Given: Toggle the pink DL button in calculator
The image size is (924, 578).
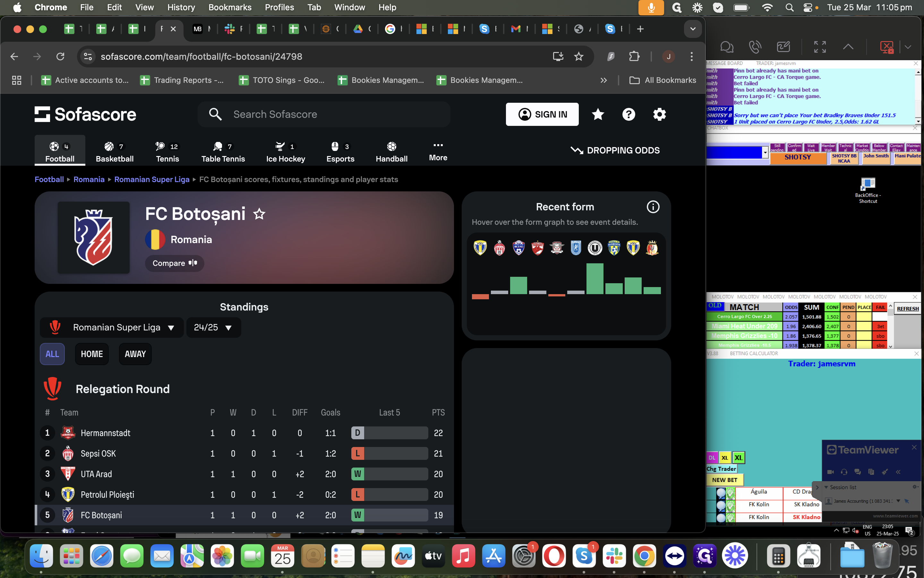Looking at the screenshot, I should (712, 458).
